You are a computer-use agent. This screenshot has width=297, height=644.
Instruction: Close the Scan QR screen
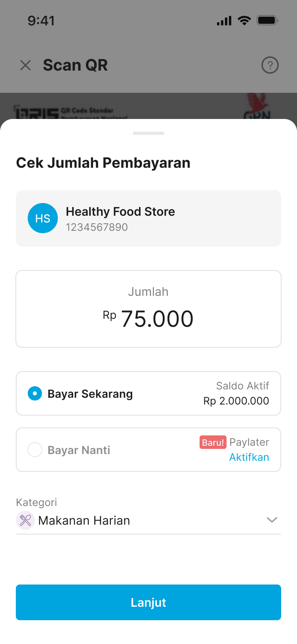[25, 65]
